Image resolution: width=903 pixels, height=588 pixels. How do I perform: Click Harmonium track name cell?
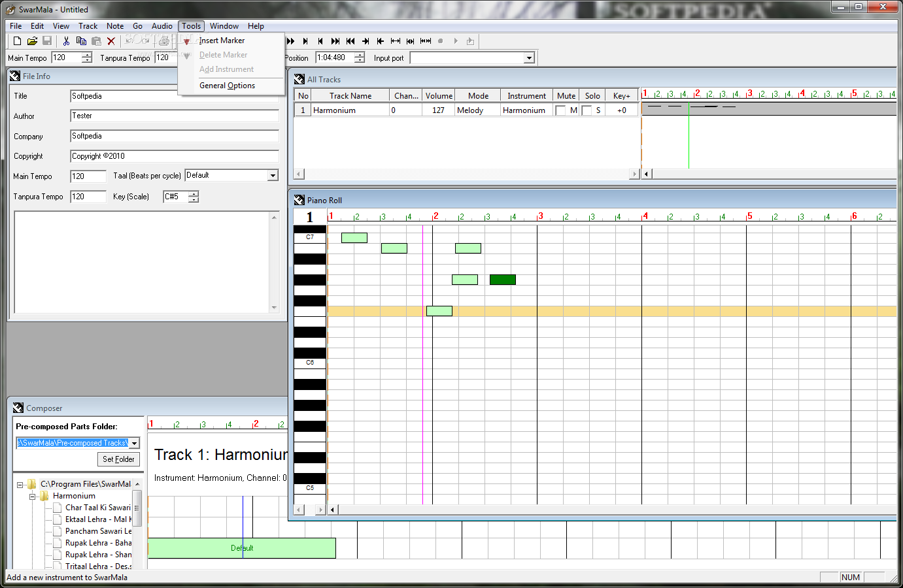350,110
